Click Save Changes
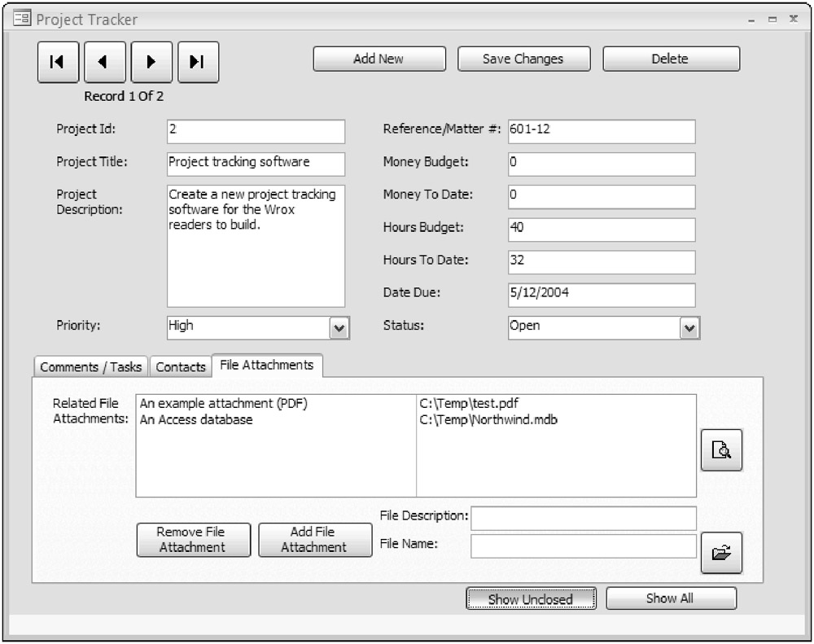The width and height of the screenshot is (814, 644). point(523,59)
